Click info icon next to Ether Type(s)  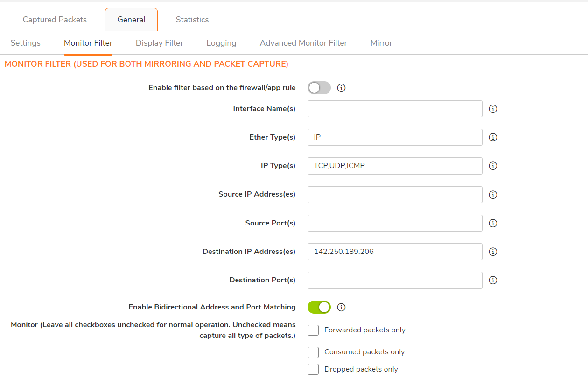[x=493, y=137]
